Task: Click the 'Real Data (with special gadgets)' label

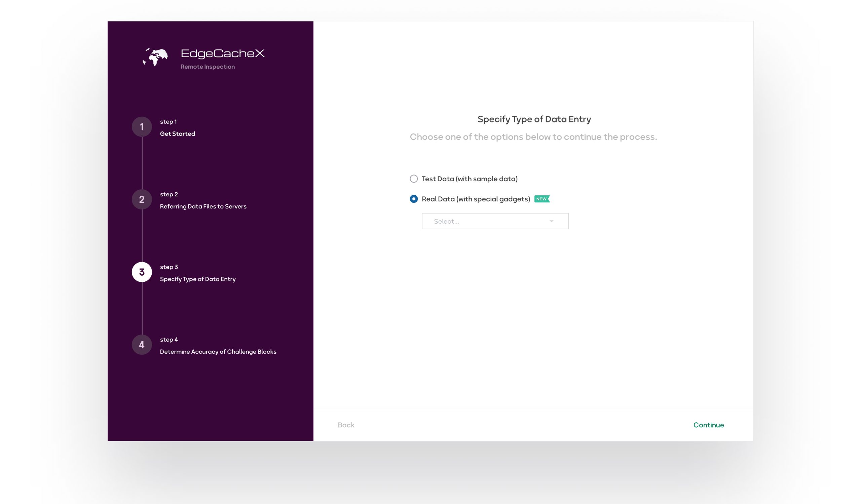Action: click(x=476, y=199)
